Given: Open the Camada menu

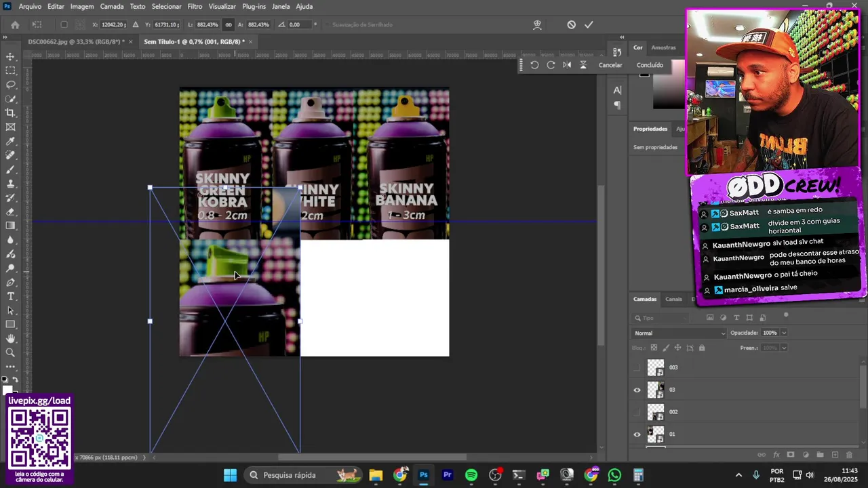Looking at the screenshot, I should click(x=112, y=6).
